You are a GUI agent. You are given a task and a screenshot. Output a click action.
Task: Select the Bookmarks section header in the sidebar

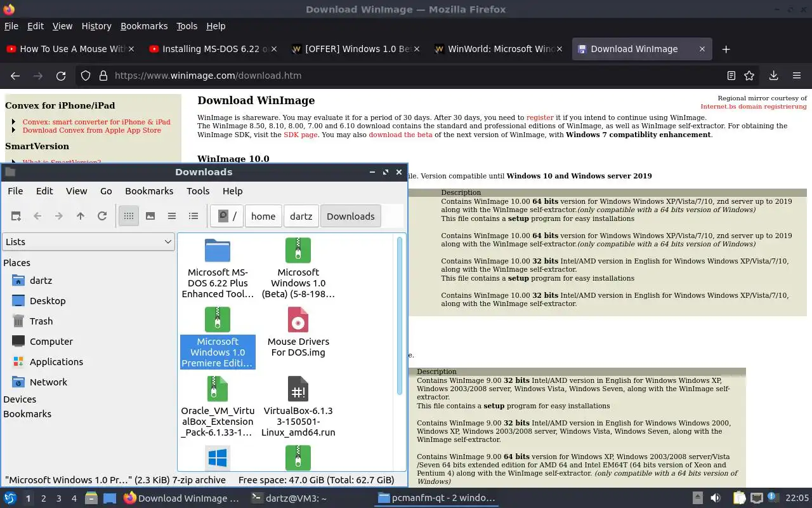[27, 413]
